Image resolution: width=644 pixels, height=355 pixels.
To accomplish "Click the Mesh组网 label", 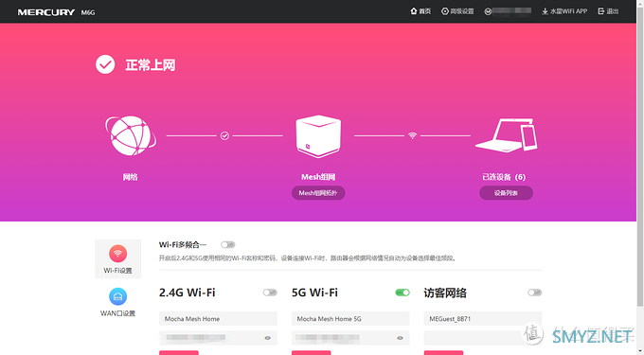I will 318,177.
